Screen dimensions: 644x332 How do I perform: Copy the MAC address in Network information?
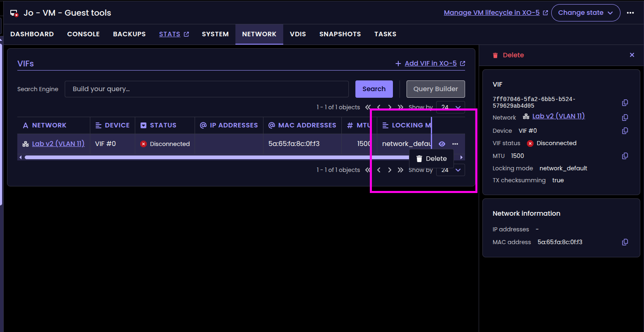coord(625,242)
